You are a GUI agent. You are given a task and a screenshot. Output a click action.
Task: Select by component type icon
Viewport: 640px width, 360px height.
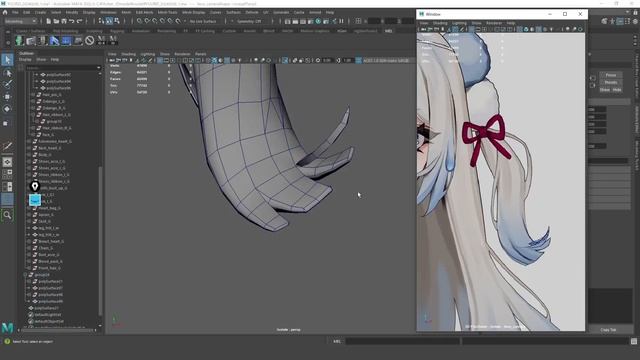(x=117, y=21)
